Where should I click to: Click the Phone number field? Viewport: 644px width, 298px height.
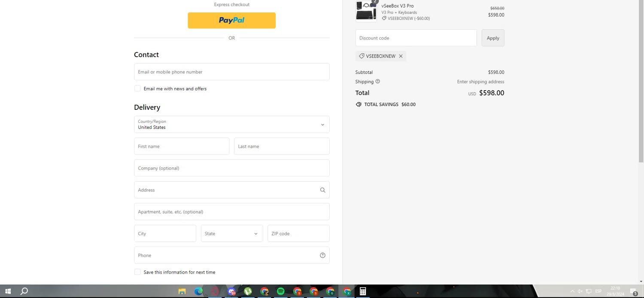(231, 255)
